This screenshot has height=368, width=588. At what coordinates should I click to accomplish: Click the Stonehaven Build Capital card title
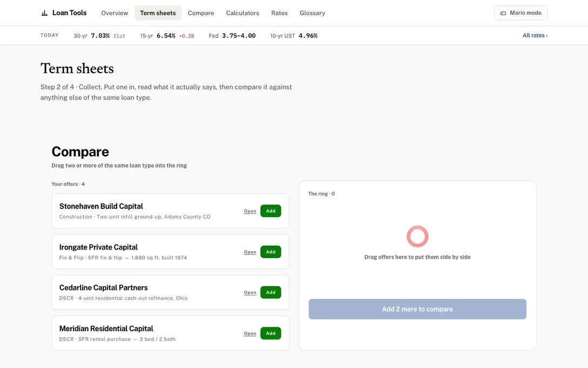[101, 206]
